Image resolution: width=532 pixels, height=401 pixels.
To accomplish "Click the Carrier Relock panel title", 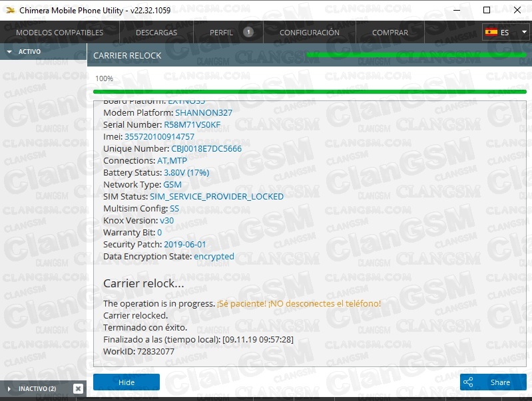I will click(x=127, y=56).
